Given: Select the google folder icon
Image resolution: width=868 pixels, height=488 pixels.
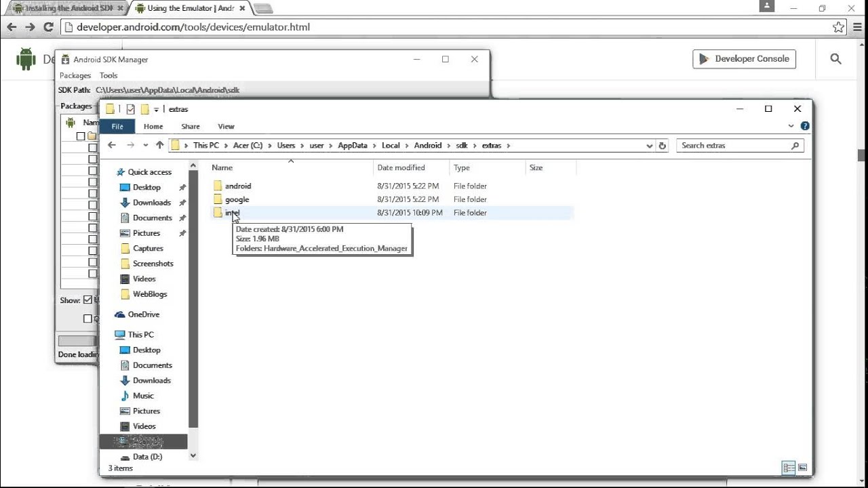Looking at the screenshot, I should coord(218,199).
